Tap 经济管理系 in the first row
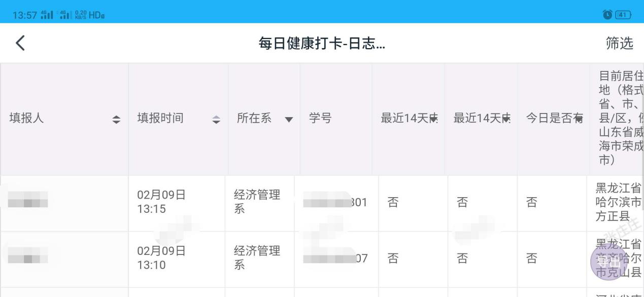The height and width of the screenshot is (297, 644). [257, 202]
